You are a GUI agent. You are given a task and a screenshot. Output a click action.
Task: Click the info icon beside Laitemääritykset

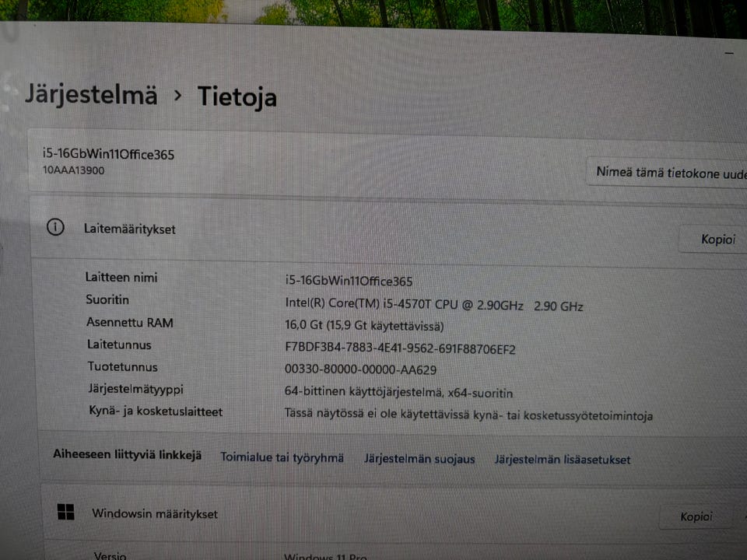pos(55,226)
